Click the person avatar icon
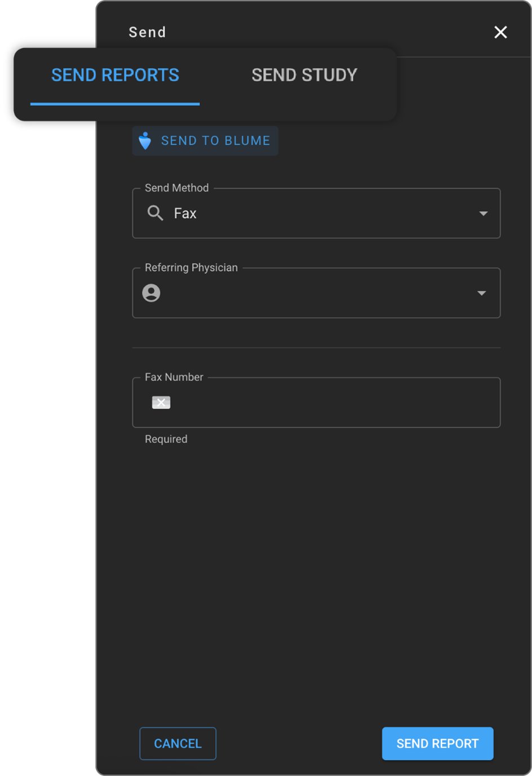 click(x=151, y=293)
